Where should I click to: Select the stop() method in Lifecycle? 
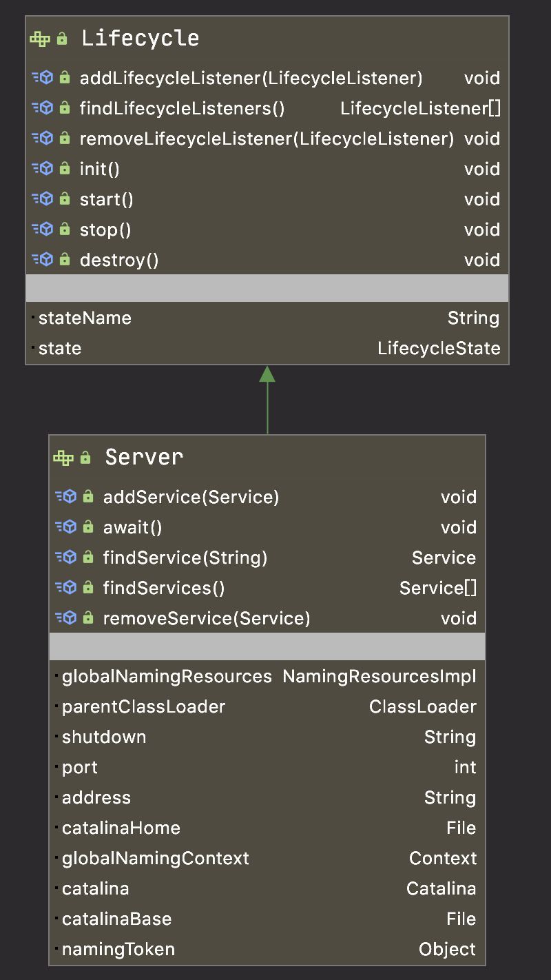point(105,230)
